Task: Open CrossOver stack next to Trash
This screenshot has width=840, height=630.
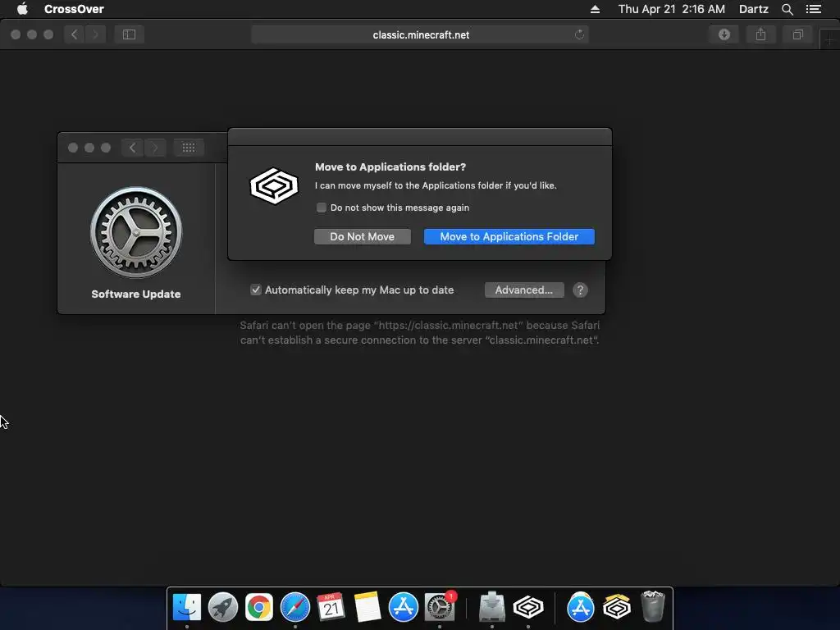Action: (617, 608)
